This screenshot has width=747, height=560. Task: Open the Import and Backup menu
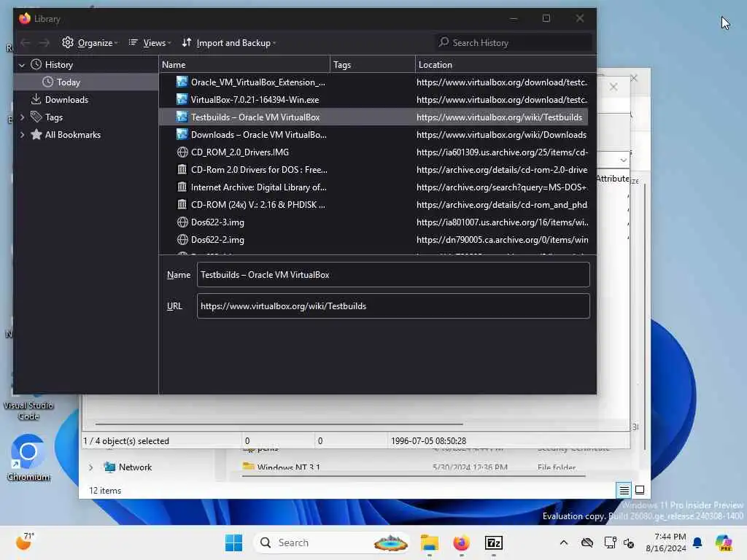pos(228,43)
